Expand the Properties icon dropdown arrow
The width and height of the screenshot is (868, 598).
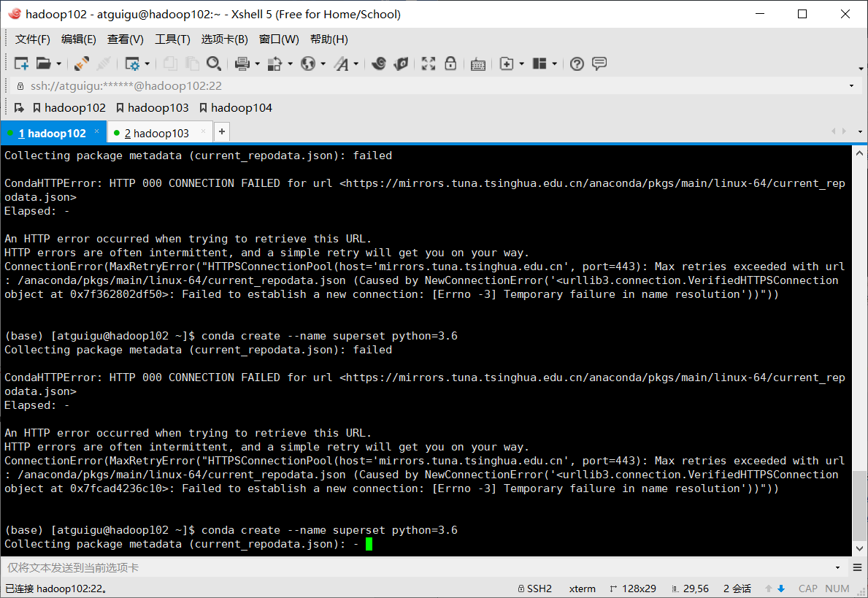147,64
